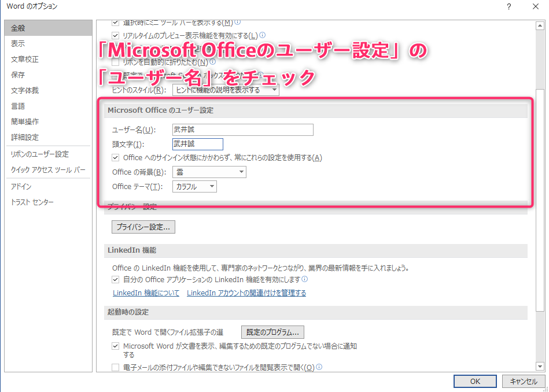Go to the 言語 settings page
Image resolution: width=549 pixels, height=392 pixels.
coord(49,106)
